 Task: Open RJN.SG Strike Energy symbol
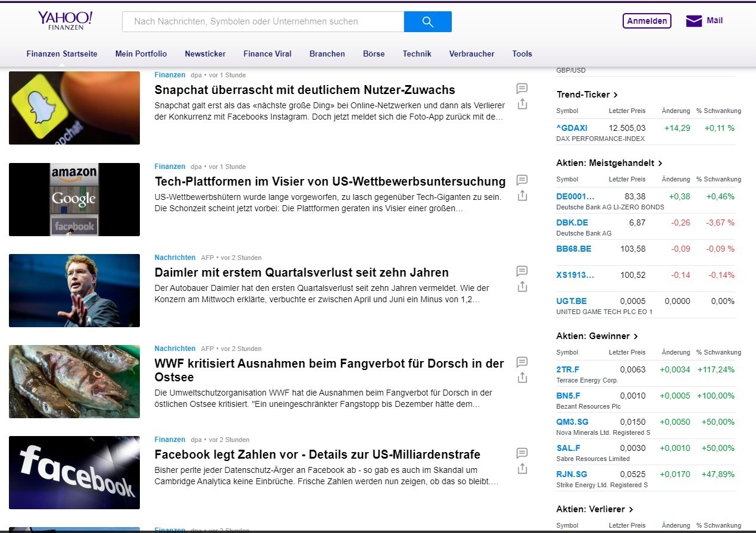[x=571, y=474]
